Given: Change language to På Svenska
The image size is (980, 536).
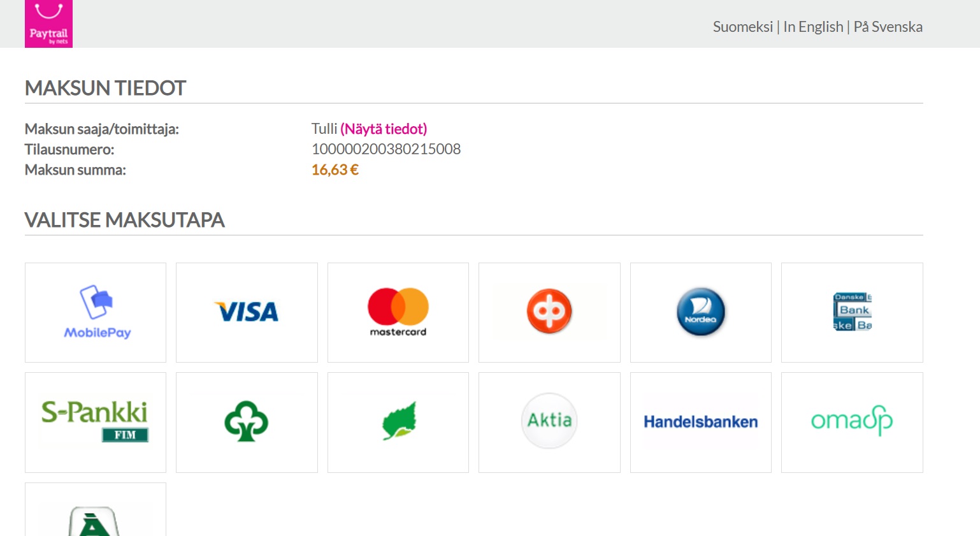Looking at the screenshot, I should (888, 27).
